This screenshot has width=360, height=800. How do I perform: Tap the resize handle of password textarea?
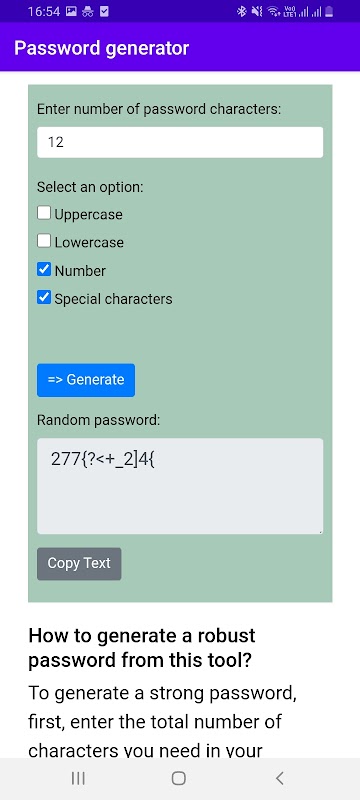pos(320,531)
